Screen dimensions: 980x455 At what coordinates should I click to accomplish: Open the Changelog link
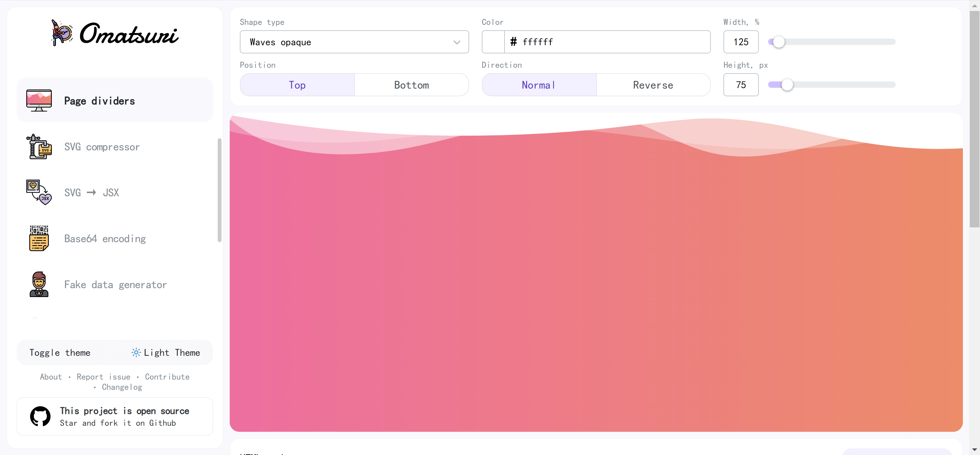click(x=122, y=387)
